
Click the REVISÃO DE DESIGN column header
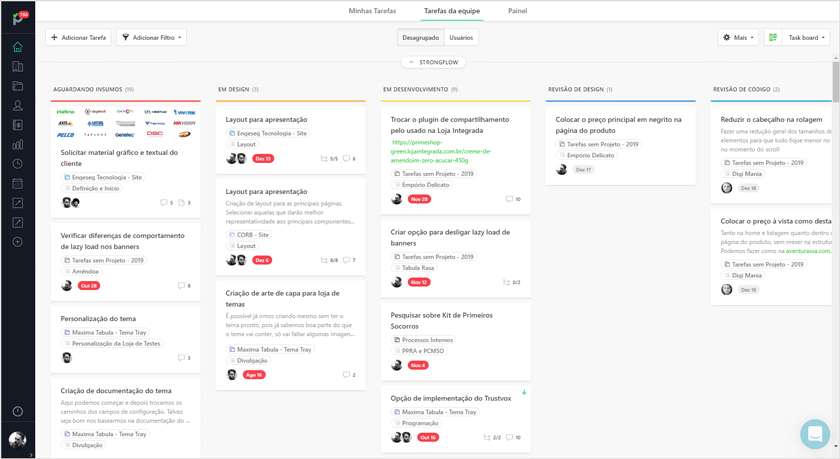coord(580,89)
